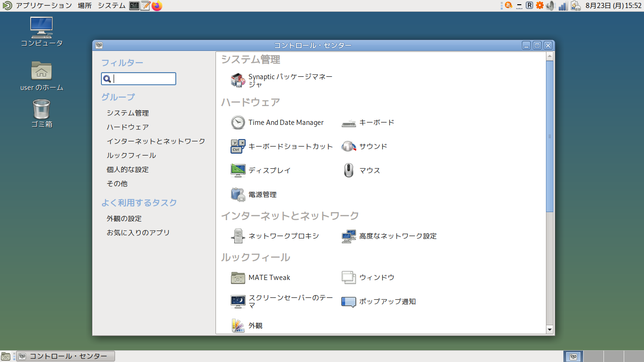Launch MATE Tweak

tap(260, 278)
